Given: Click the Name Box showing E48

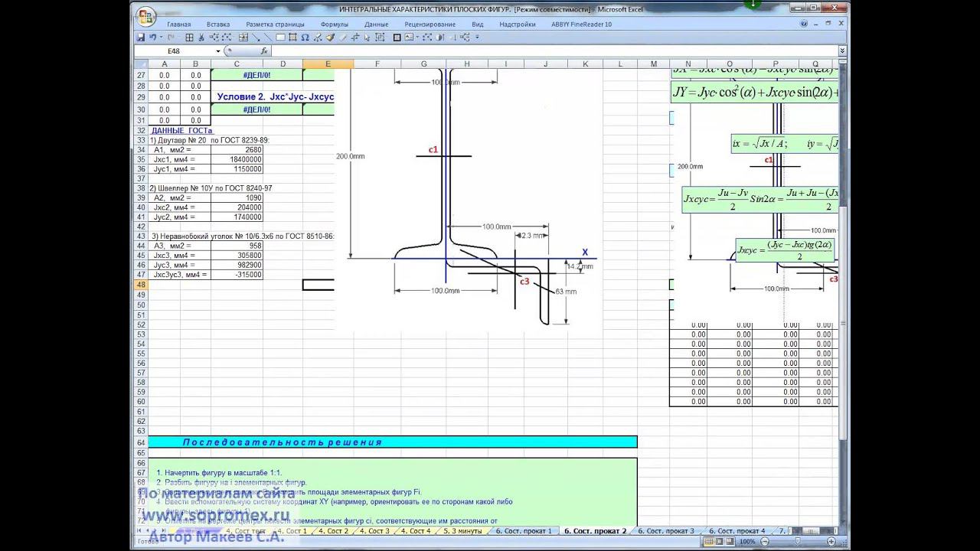Looking at the screenshot, I should click(174, 51).
